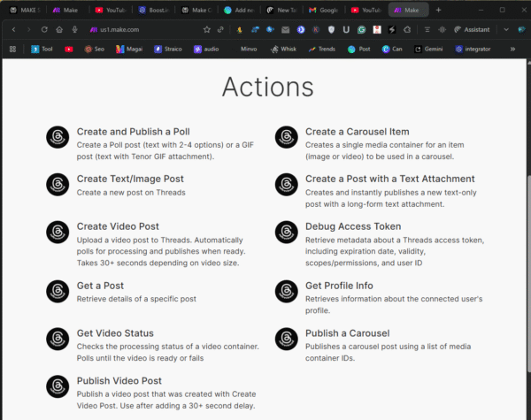Open the Tool bookmark
This screenshot has height=420, width=531.
coord(42,49)
